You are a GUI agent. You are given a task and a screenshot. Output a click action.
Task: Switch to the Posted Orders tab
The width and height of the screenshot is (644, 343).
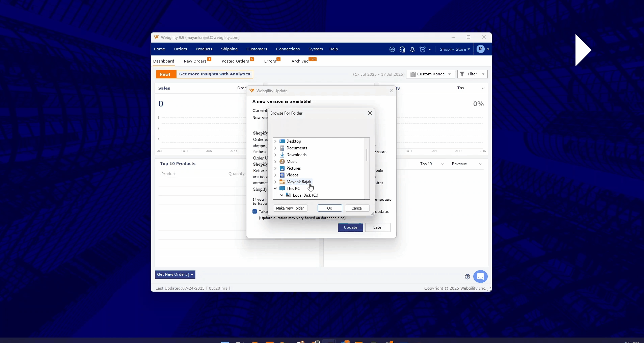click(235, 61)
